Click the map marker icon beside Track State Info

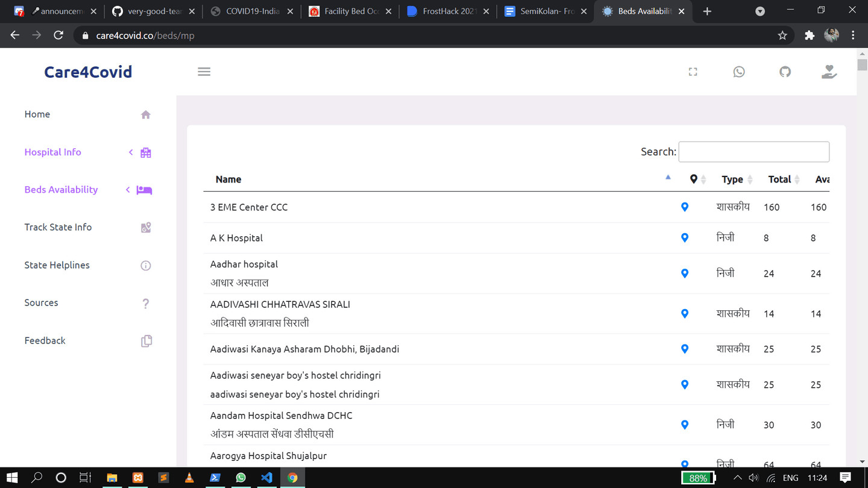[146, 228]
